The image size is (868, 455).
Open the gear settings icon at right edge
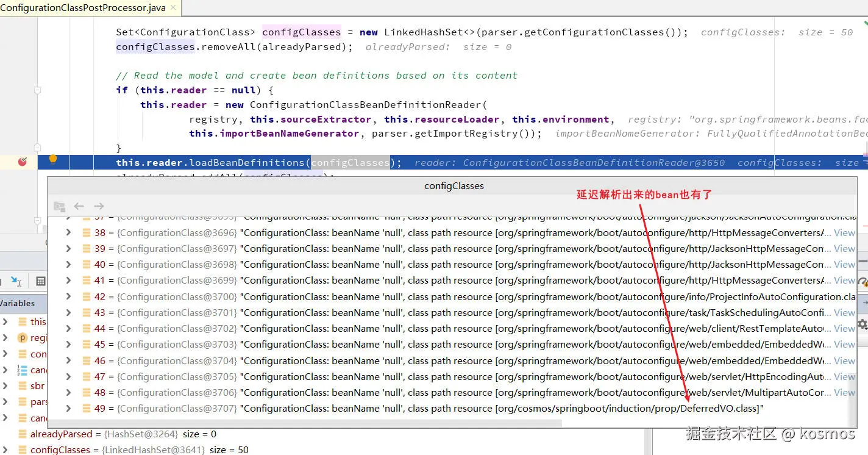coord(863,324)
